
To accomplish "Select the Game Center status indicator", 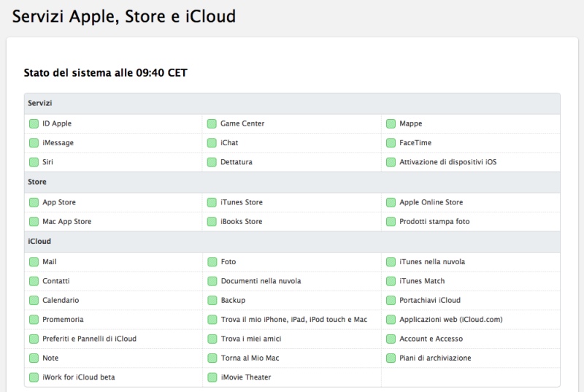I will (212, 123).
